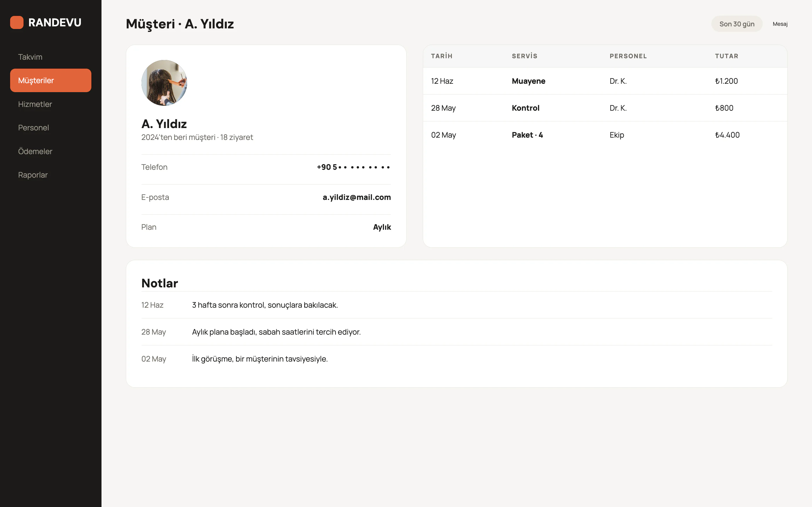Open the 12 Haz note about kontrol

457,305
